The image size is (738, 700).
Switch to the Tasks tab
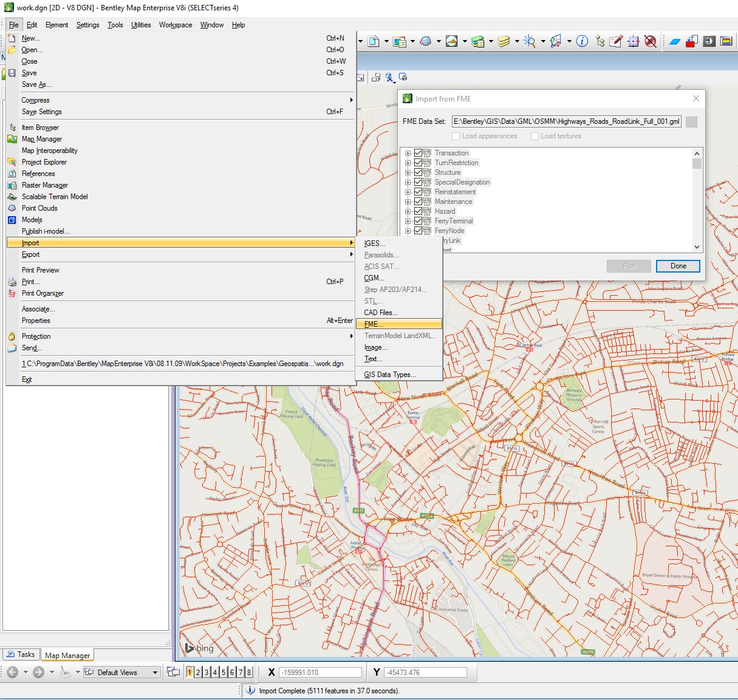[x=21, y=654]
